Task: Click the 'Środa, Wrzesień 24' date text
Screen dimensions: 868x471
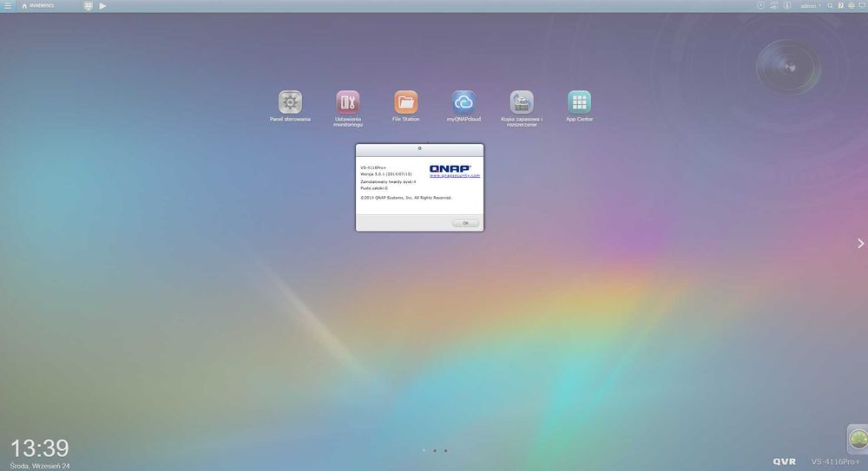Action: 40,466
